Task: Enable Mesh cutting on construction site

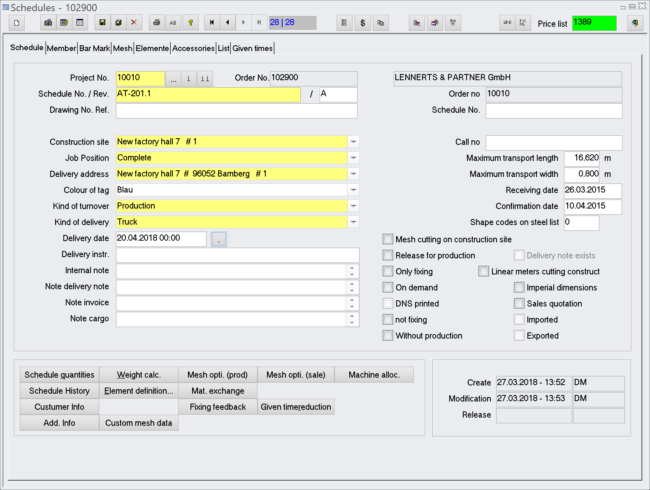Action: click(x=388, y=240)
